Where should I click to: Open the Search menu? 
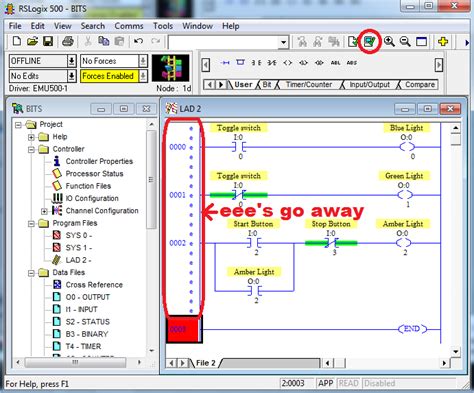pyautogui.click(x=93, y=26)
